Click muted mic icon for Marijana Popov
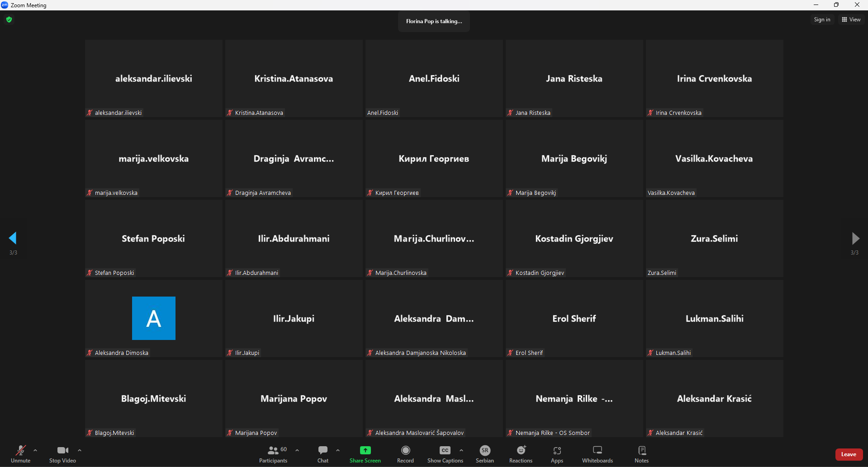 pos(230,433)
